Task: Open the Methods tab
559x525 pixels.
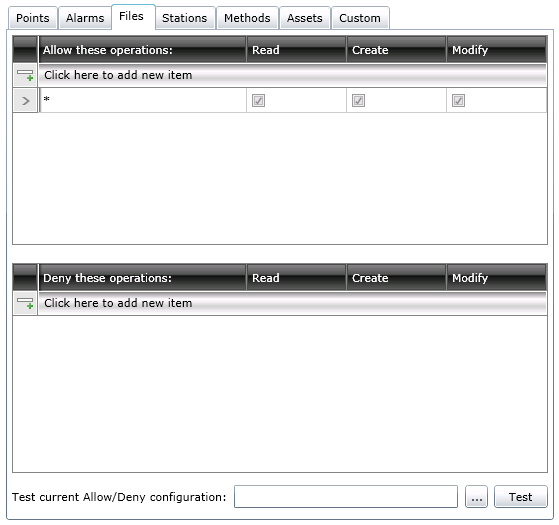Action: (x=247, y=18)
